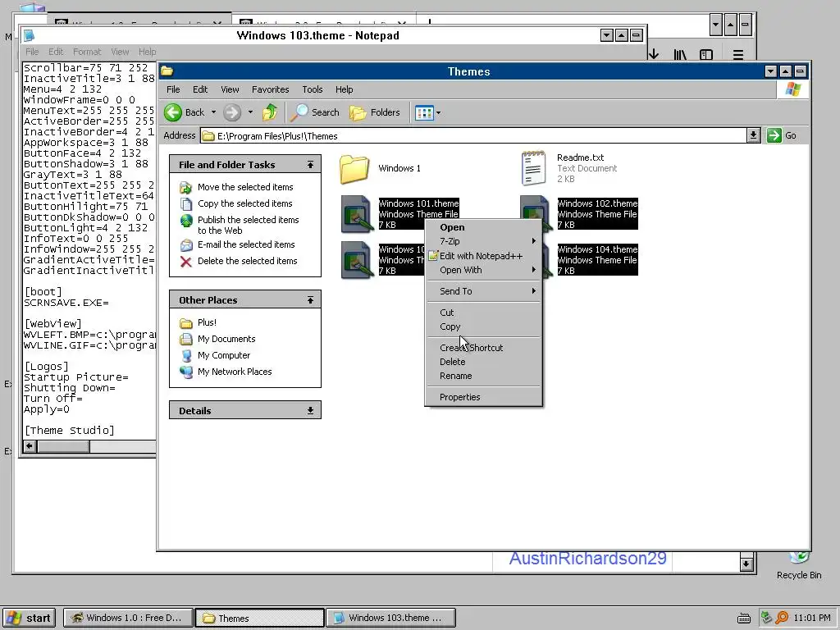
Task: Click Copy the selected items icon
Action: [x=186, y=204]
